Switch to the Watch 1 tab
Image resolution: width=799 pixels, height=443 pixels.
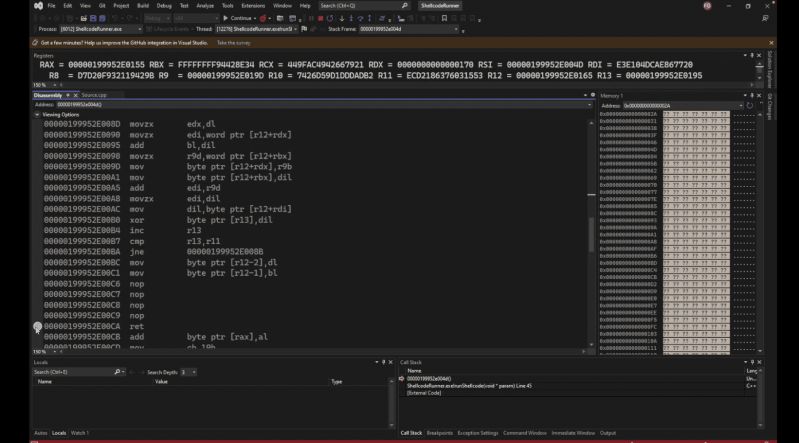pyautogui.click(x=79, y=433)
